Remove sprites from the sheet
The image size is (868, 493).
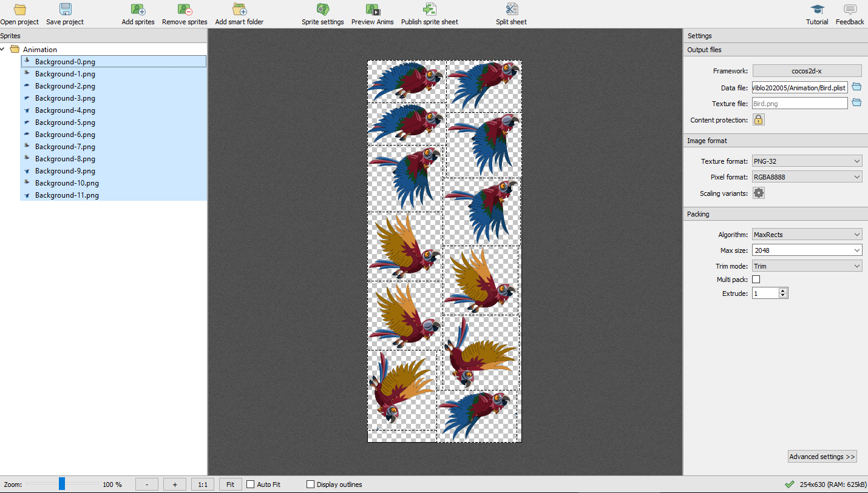coord(185,14)
